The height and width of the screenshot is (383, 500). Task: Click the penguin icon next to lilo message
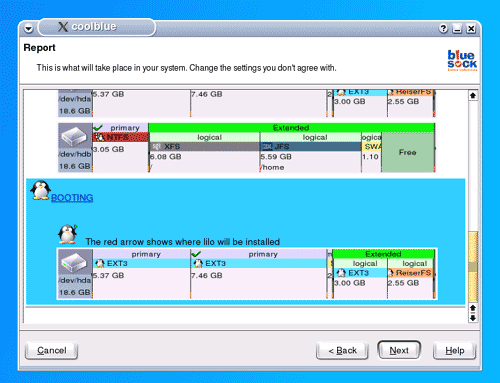[68, 234]
